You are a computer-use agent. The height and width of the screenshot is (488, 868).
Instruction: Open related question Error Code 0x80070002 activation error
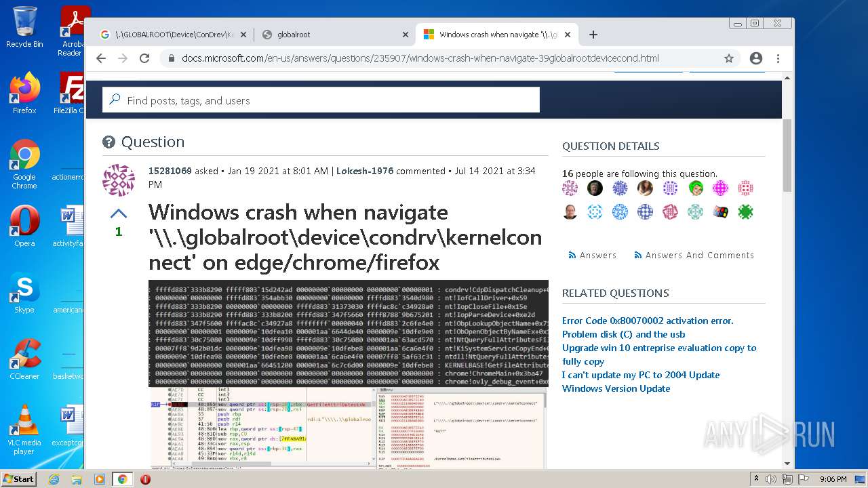[x=648, y=321]
